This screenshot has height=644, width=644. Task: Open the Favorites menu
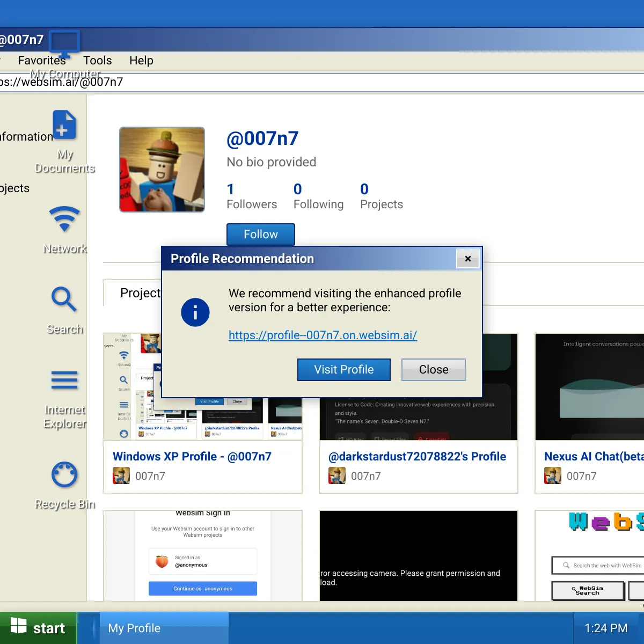tap(42, 61)
